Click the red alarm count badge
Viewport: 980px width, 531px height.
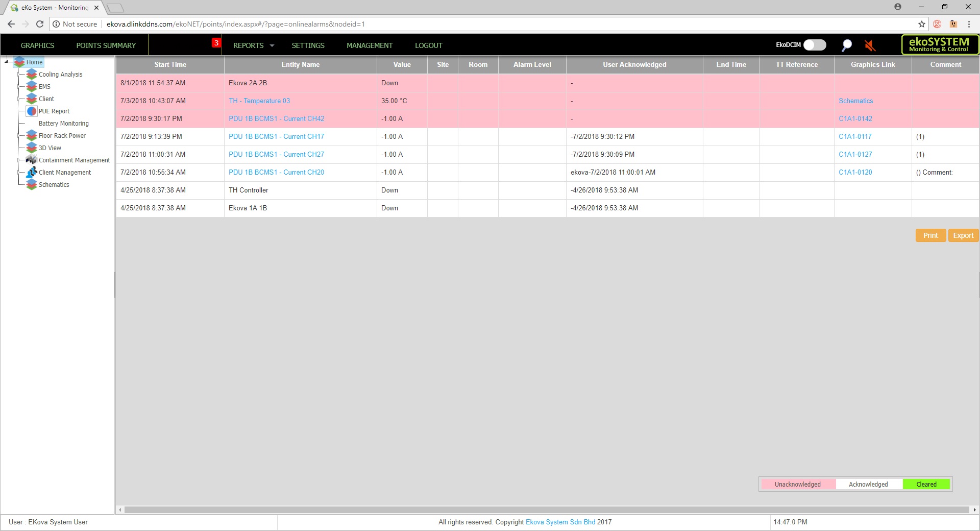point(216,43)
